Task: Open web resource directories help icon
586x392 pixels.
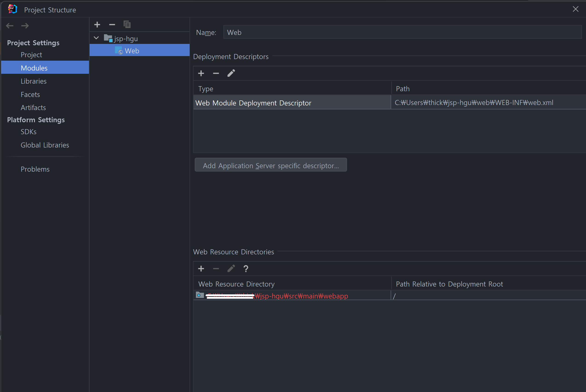Action: point(246,269)
